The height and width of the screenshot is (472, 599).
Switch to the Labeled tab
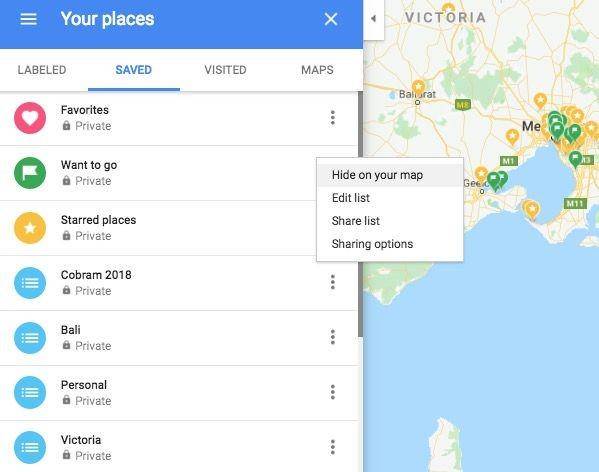[x=42, y=70]
